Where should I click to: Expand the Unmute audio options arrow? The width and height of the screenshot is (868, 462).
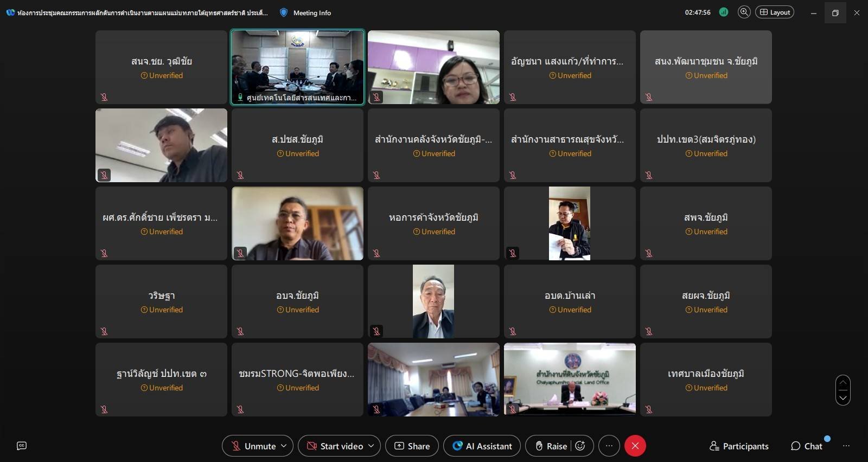284,446
